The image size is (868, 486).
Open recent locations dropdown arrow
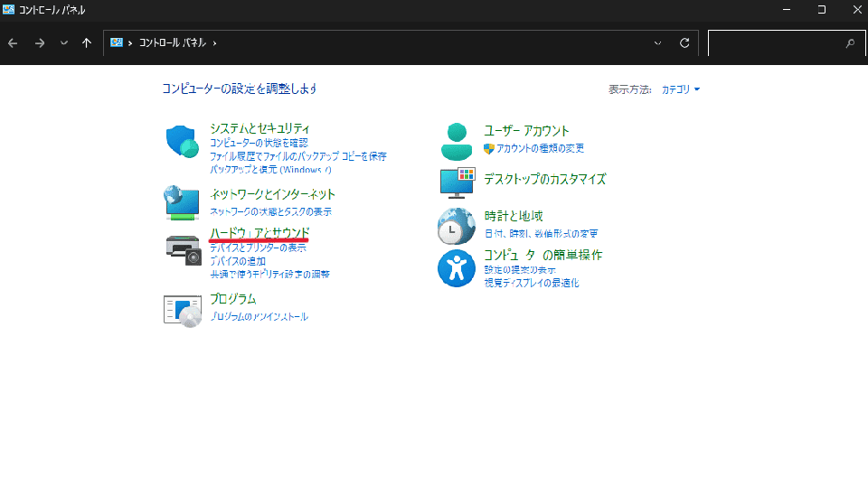(64, 43)
